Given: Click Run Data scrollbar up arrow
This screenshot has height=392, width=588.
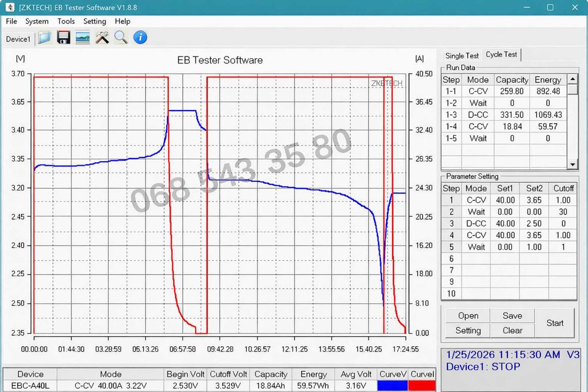Looking at the screenshot, I should pyautogui.click(x=572, y=79).
